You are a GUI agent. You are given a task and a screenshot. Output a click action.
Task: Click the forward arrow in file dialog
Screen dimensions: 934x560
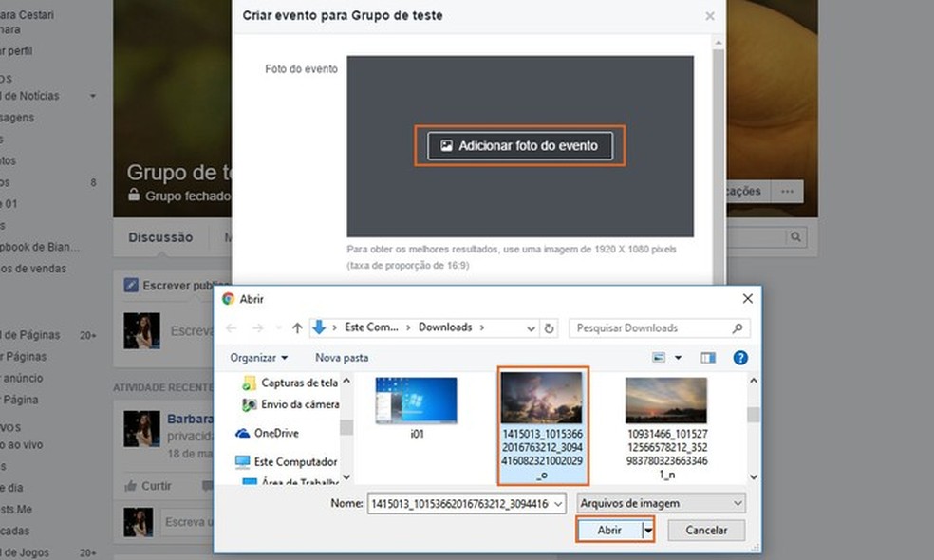point(257,327)
